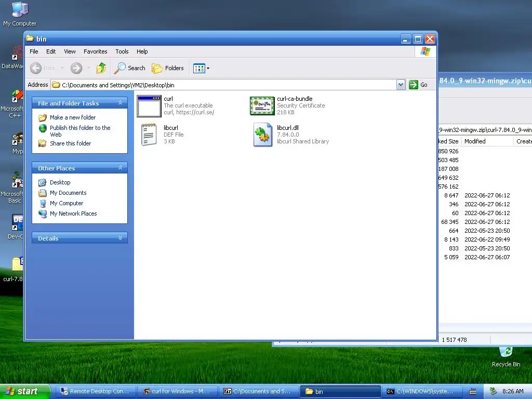Go to My Computer in Other Places
This screenshot has width=532, height=399.
tap(66, 203)
